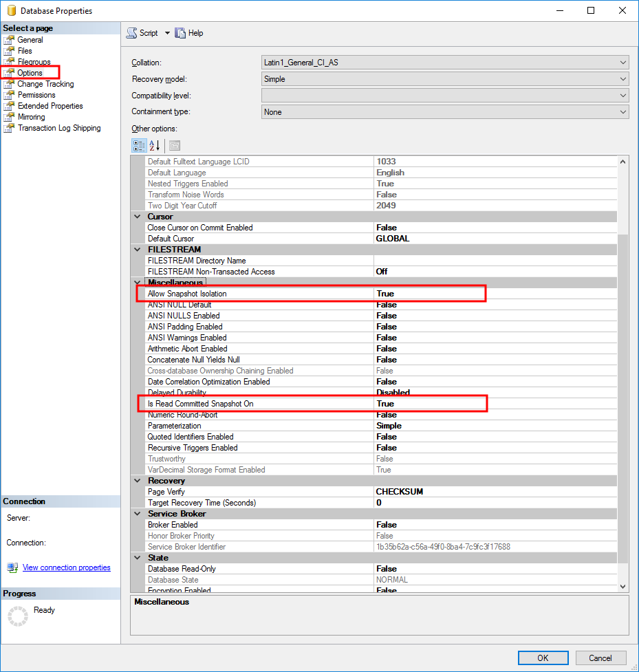
Task: Click the General page icon
Action: [9, 40]
